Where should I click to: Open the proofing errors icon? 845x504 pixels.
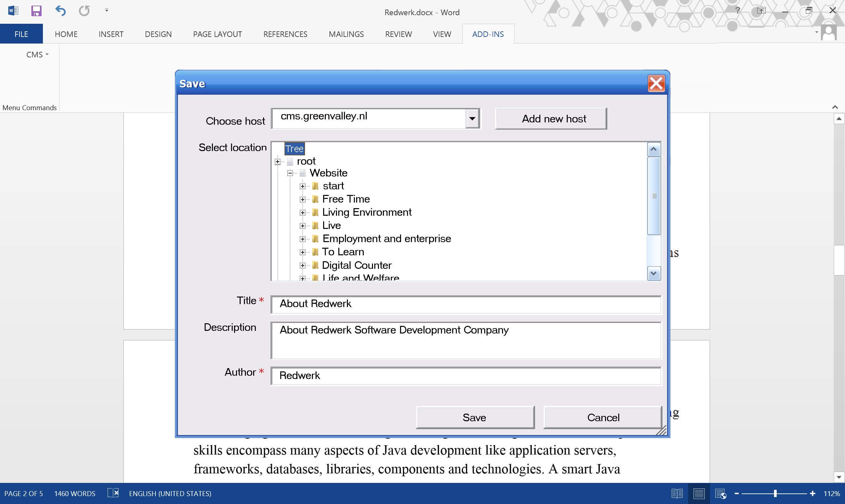tap(113, 493)
